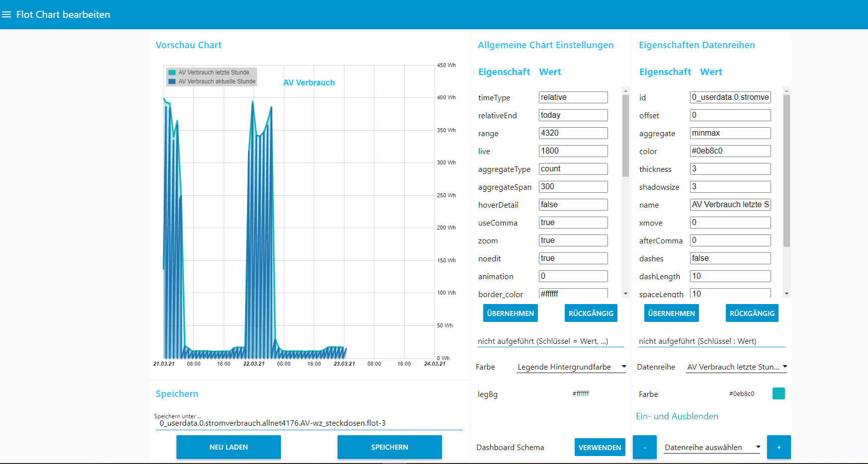Click chart settings scrollbar up arrow
This screenshot has height=464, width=868.
coord(625,91)
